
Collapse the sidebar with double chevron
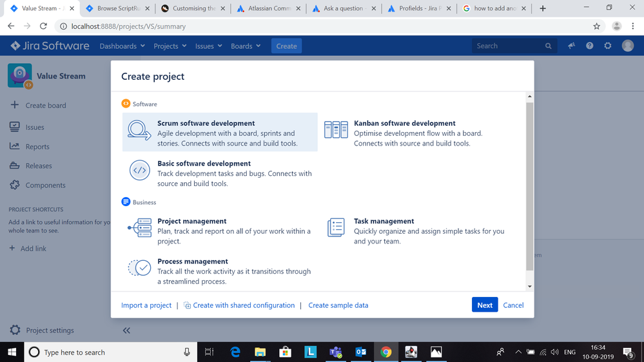coord(126,330)
